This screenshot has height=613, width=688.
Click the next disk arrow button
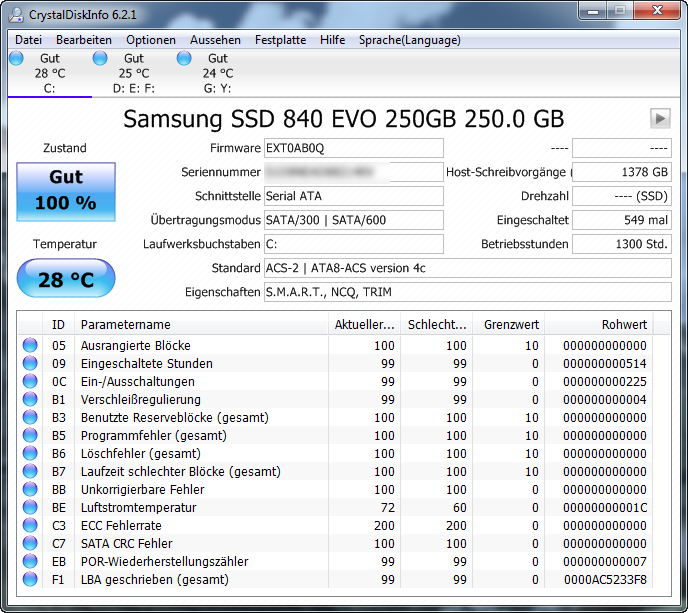pyautogui.click(x=659, y=118)
